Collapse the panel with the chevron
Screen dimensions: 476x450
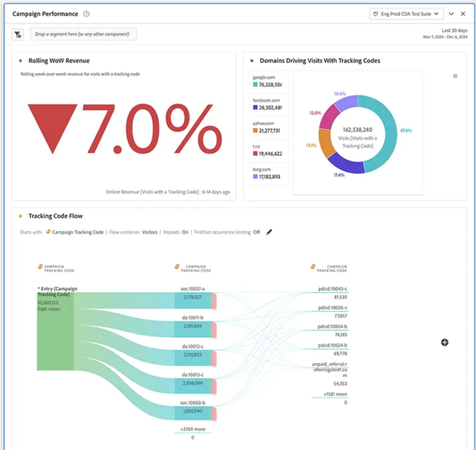[451, 13]
